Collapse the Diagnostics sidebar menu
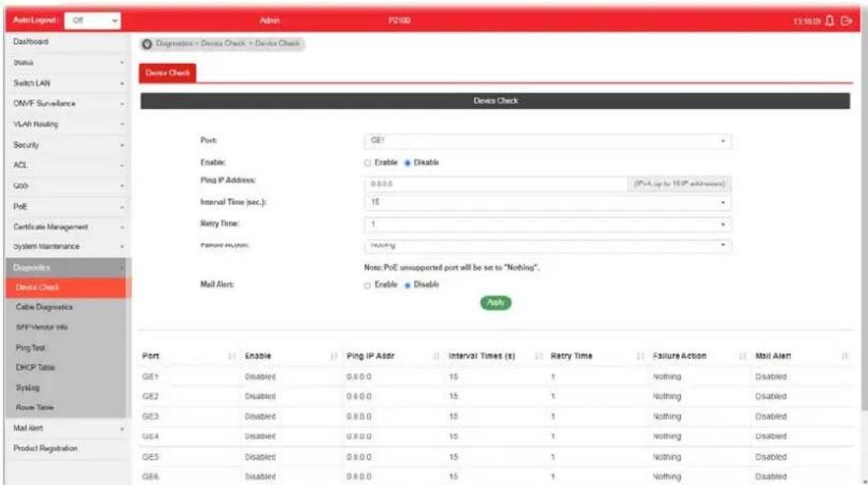 click(x=68, y=267)
